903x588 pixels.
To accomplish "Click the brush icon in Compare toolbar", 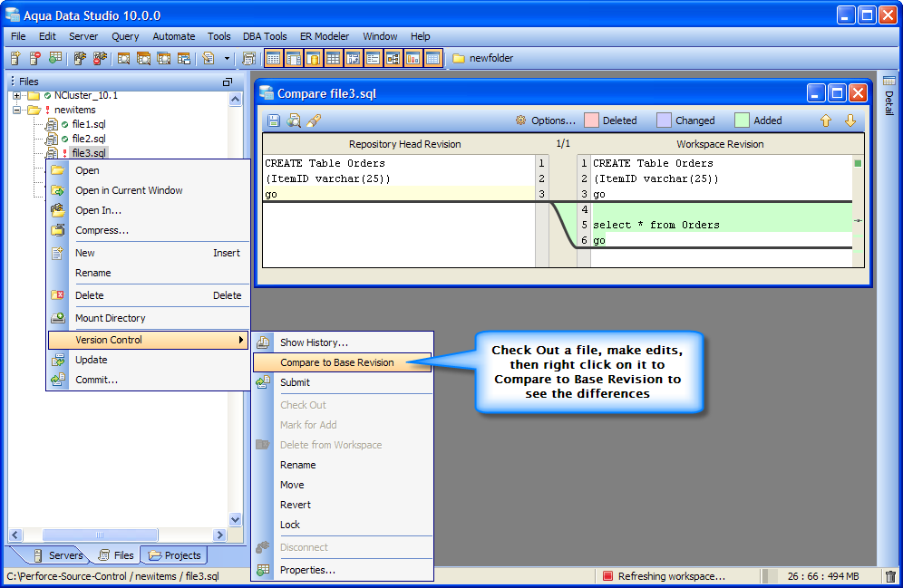I will [x=314, y=120].
